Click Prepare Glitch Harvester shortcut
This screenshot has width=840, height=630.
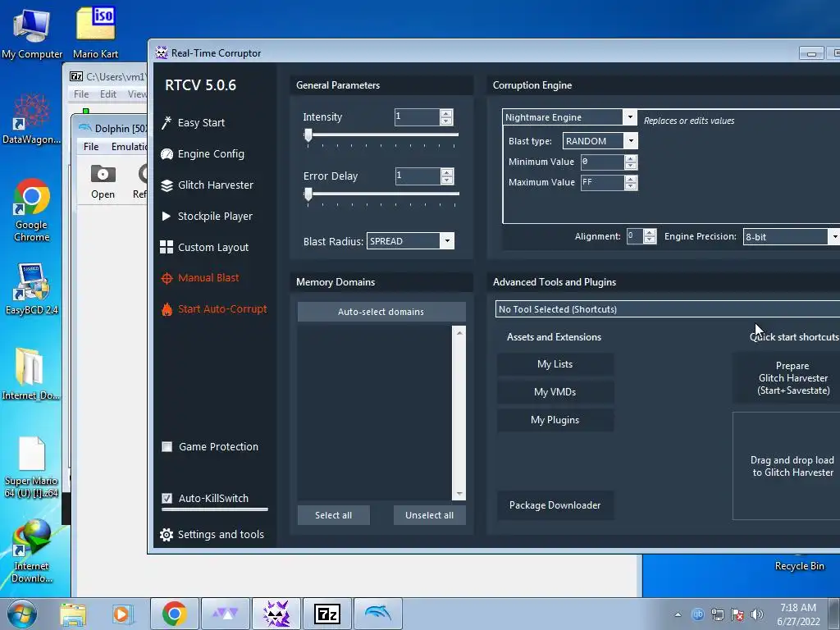[787, 378]
